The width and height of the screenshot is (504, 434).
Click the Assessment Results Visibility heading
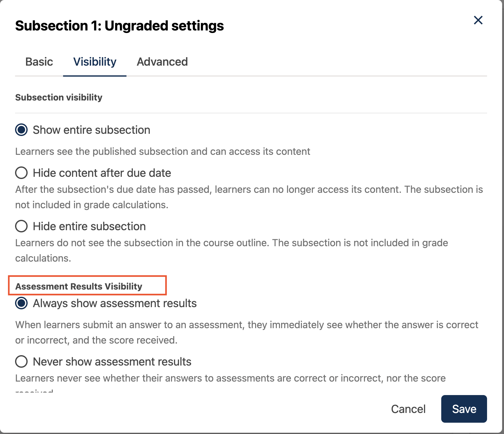tap(79, 286)
